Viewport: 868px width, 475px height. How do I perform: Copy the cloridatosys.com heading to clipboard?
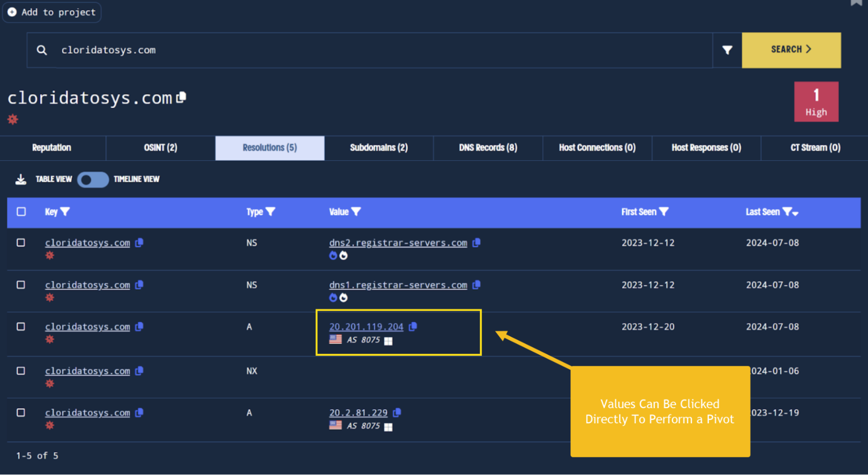coord(182,97)
